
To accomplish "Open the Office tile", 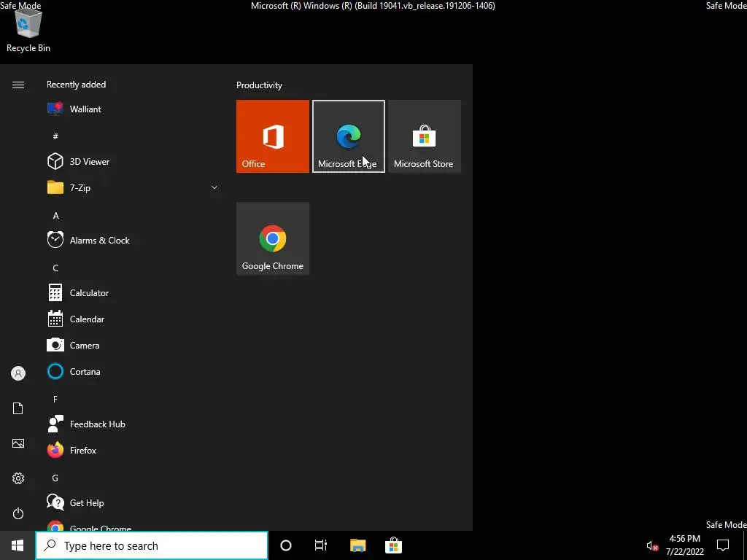I will 273,136.
